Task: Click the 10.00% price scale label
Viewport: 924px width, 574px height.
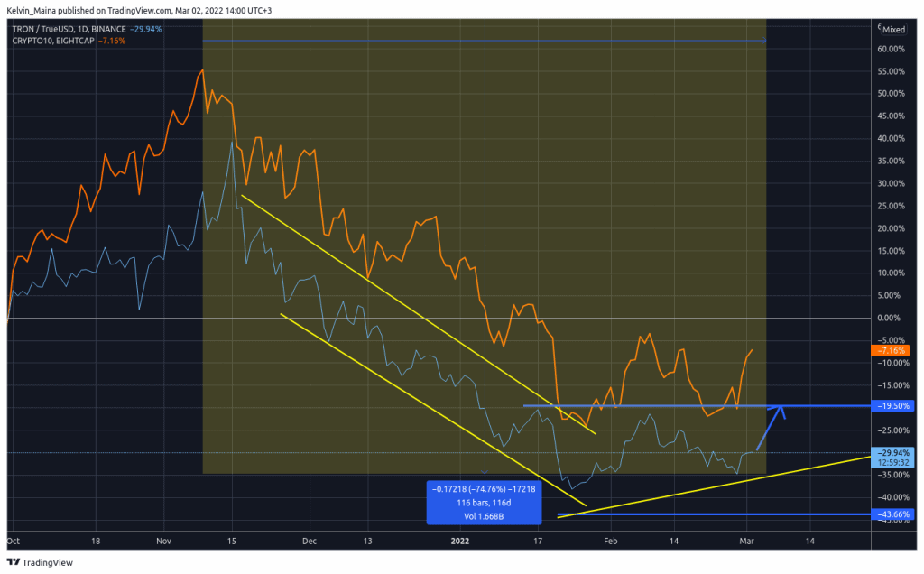Action: pos(891,273)
